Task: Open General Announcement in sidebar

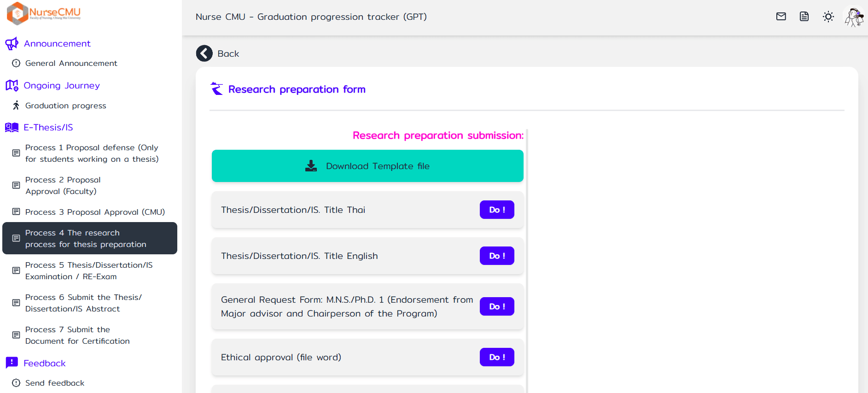Action: (x=71, y=63)
